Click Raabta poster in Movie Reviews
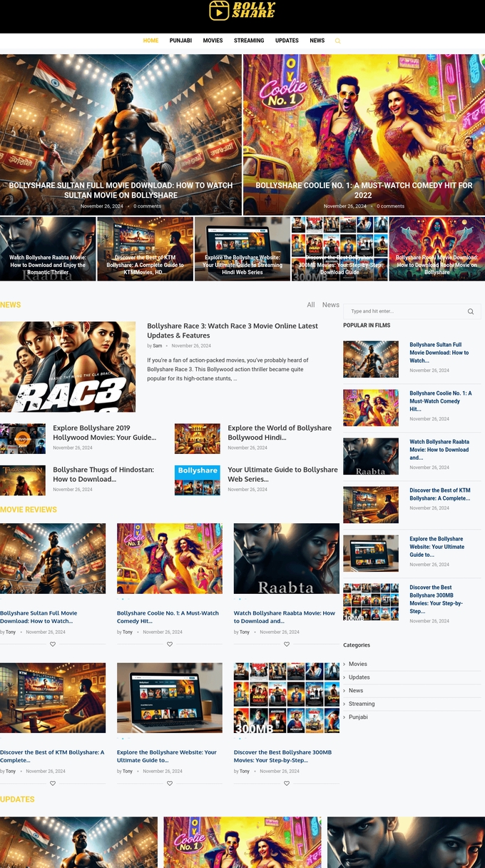 (287, 559)
